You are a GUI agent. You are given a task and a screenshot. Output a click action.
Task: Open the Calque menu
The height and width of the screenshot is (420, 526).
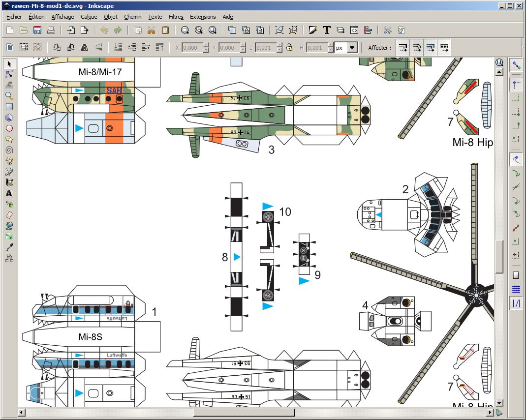(x=89, y=17)
